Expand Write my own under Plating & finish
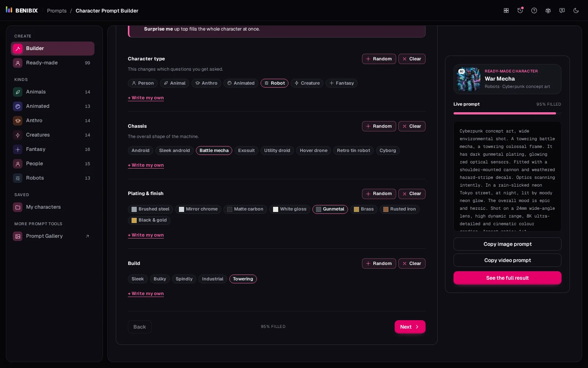This screenshot has width=588, height=368. click(146, 235)
